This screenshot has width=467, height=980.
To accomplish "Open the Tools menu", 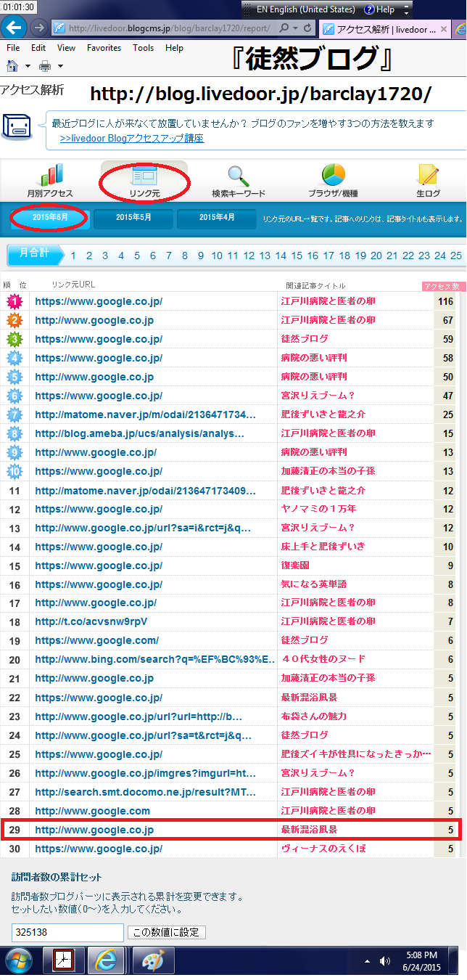I will pyautogui.click(x=144, y=48).
